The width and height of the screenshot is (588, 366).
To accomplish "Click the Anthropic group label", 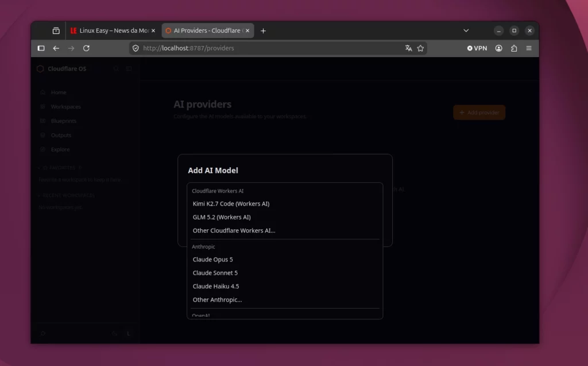I will tap(203, 247).
